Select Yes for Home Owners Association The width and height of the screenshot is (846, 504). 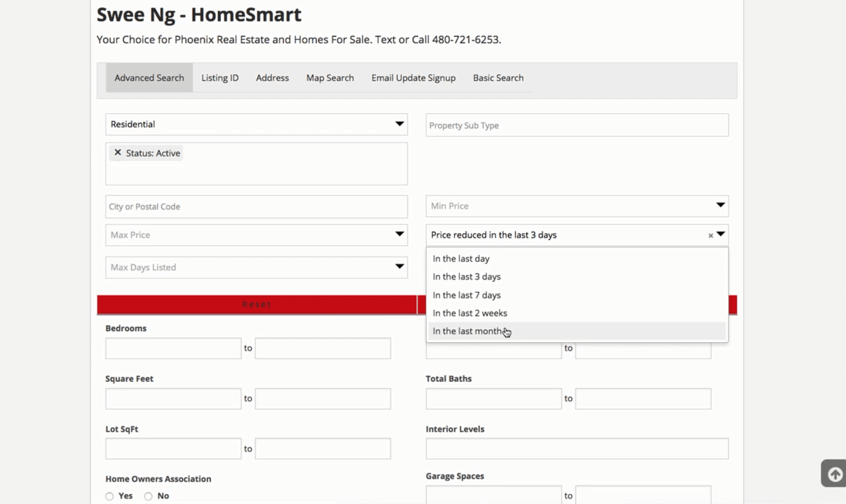coord(110,496)
